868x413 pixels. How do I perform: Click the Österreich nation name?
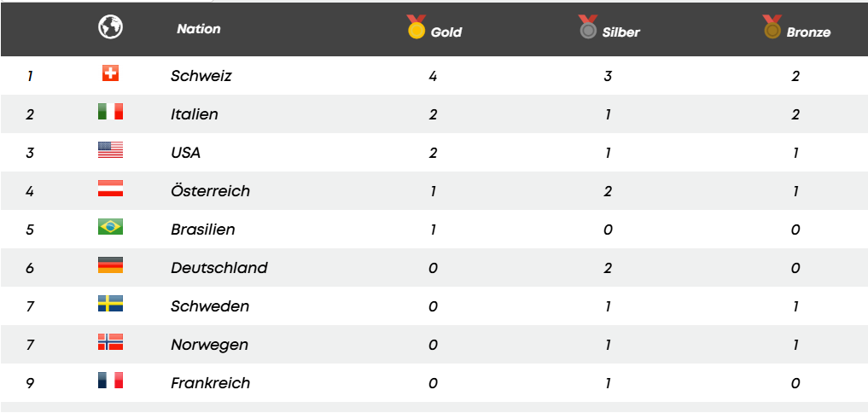(211, 191)
